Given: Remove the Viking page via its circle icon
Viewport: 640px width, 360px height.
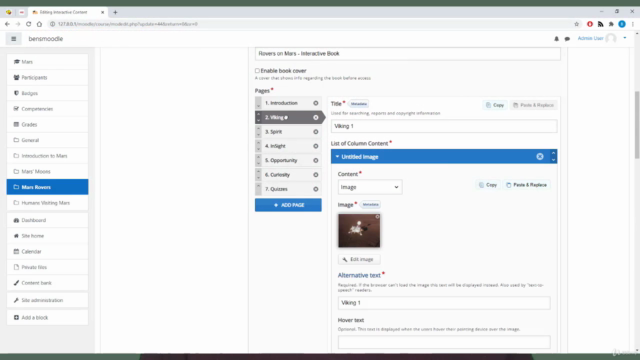Looking at the screenshot, I should point(316,117).
